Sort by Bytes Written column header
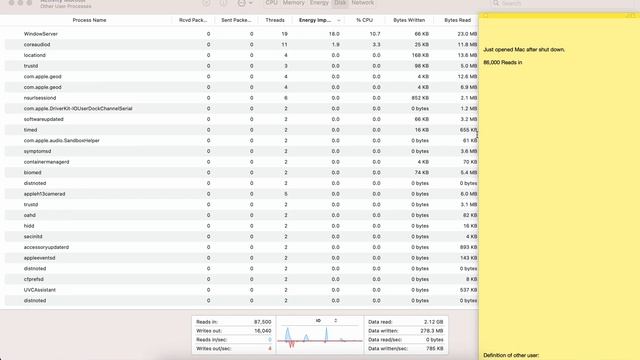Viewport: 640px width, 360px height. coord(409,20)
